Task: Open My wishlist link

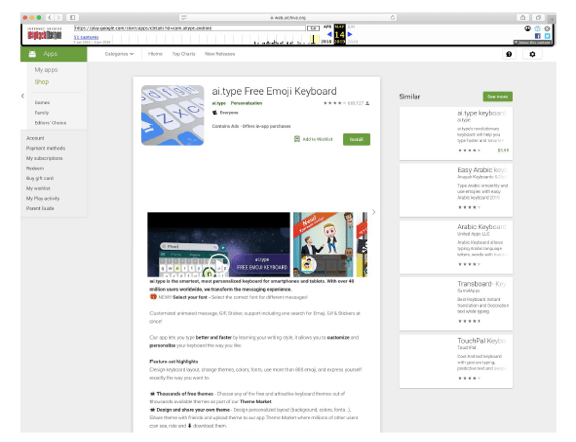Action: pyautogui.click(x=38, y=188)
